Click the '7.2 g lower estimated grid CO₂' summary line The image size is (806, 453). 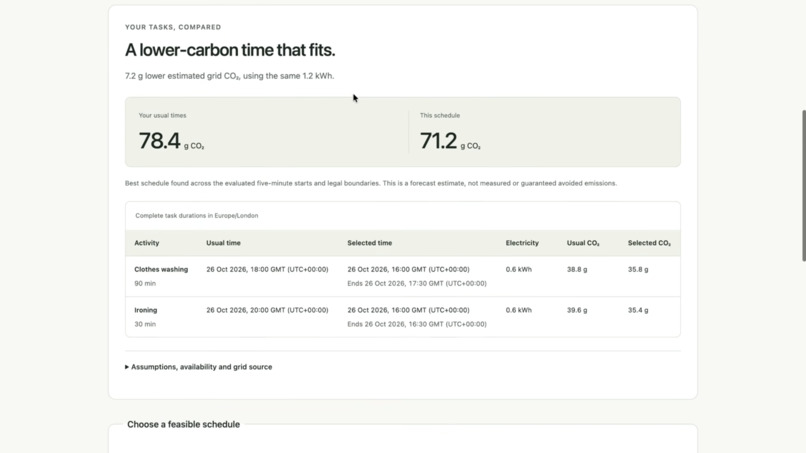(229, 76)
